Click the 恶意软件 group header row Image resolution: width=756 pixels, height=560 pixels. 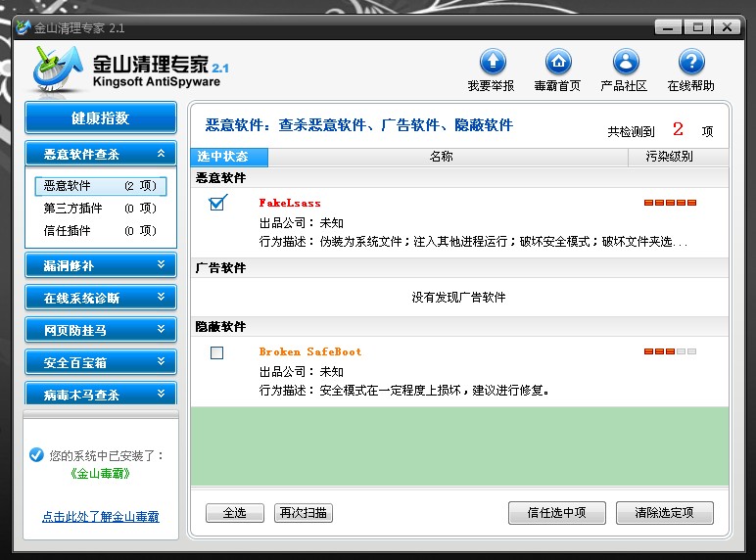tap(459, 178)
